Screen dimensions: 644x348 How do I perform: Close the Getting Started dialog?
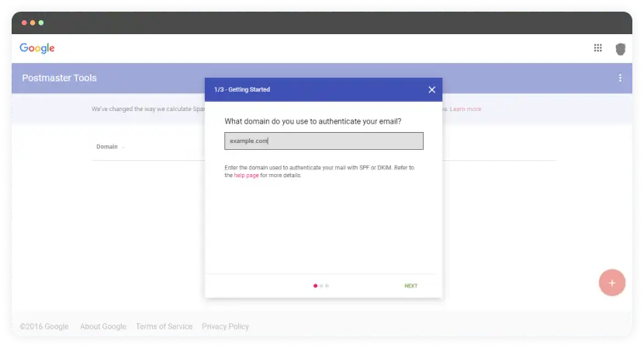click(x=431, y=89)
